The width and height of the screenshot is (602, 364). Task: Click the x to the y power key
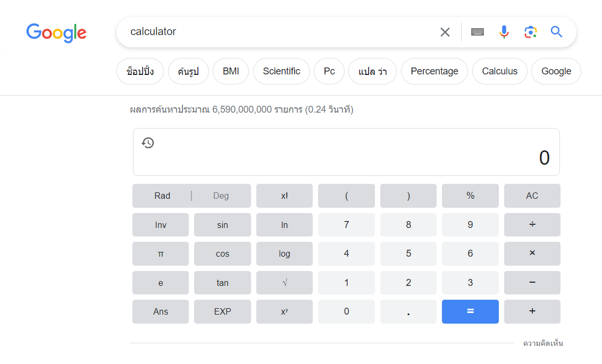pos(285,311)
